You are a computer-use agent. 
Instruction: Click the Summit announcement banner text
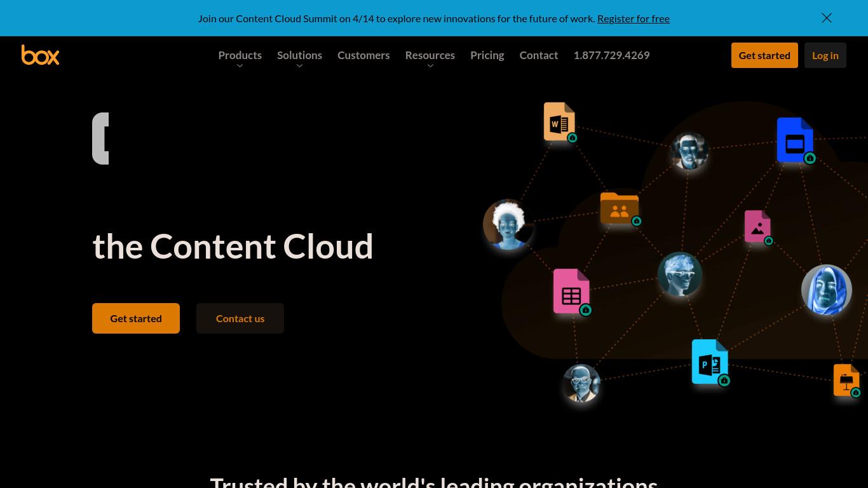click(397, 18)
